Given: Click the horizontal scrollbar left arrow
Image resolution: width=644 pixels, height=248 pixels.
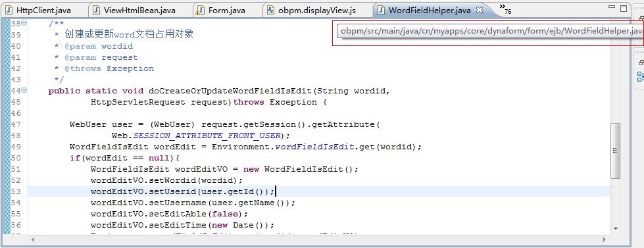Looking at the screenshot, I should click(32, 239).
